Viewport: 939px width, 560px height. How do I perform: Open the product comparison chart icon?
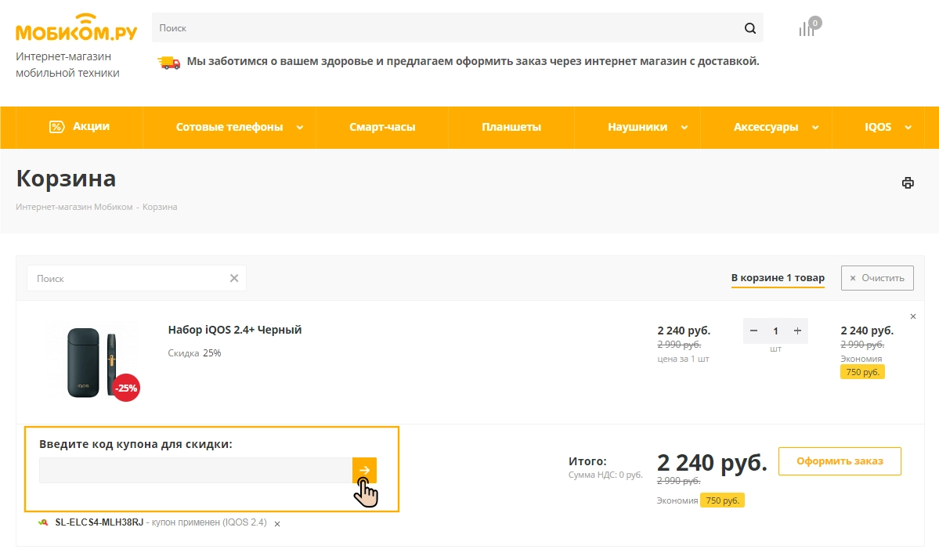[807, 27]
